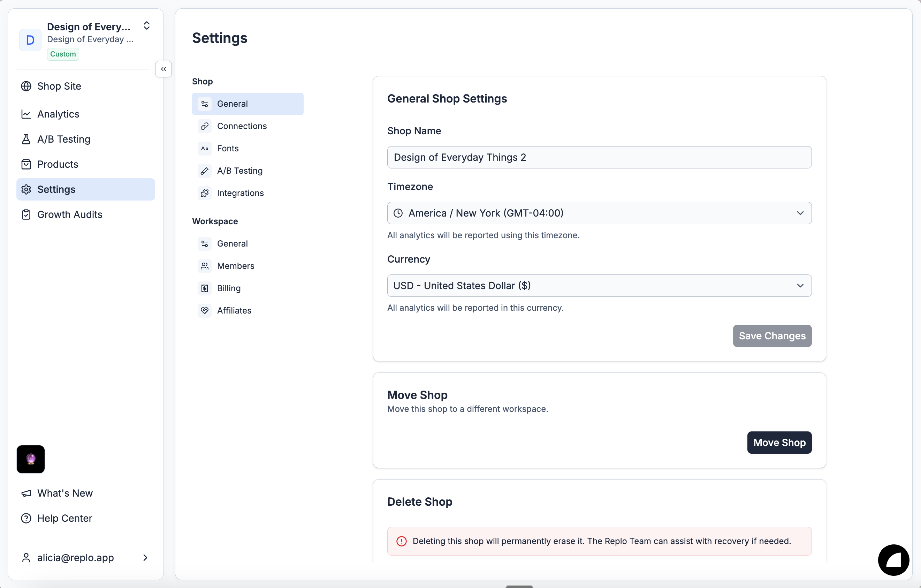
Task: Click the What's New megaphone icon
Action: pyautogui.click(x=26, y=493)
